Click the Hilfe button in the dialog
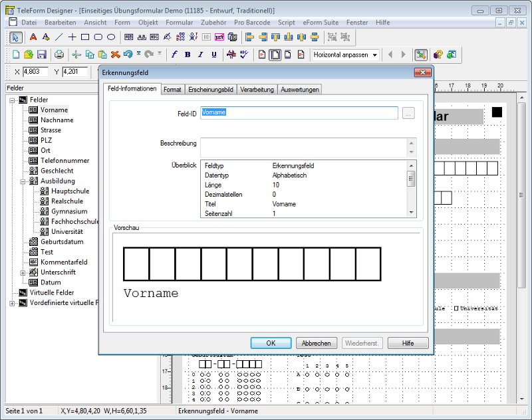This screenshot has width=532, height=420. coord(408,343)
